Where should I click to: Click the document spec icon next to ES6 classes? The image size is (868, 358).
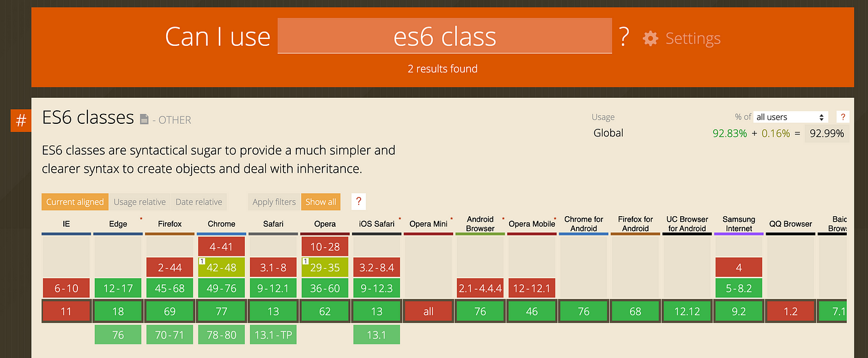tap(144, 119)
